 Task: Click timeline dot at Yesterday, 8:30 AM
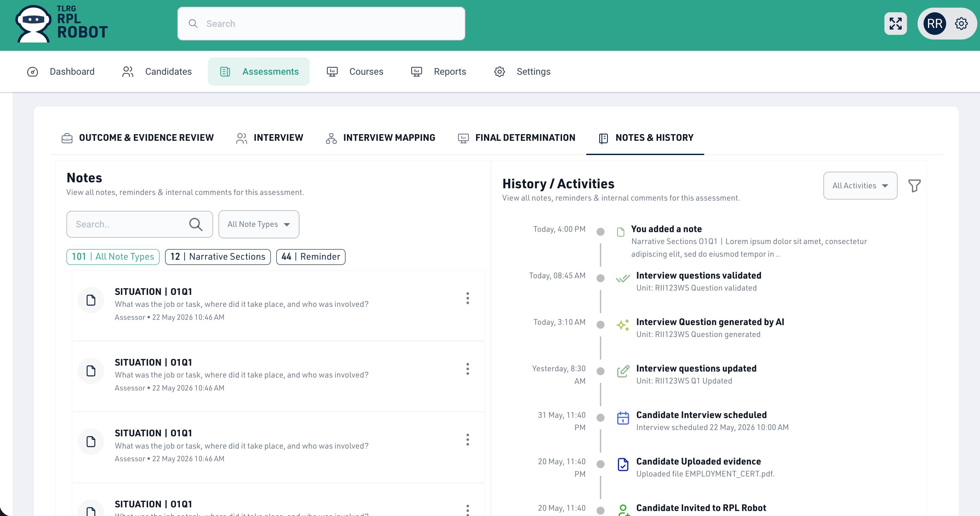600,371
